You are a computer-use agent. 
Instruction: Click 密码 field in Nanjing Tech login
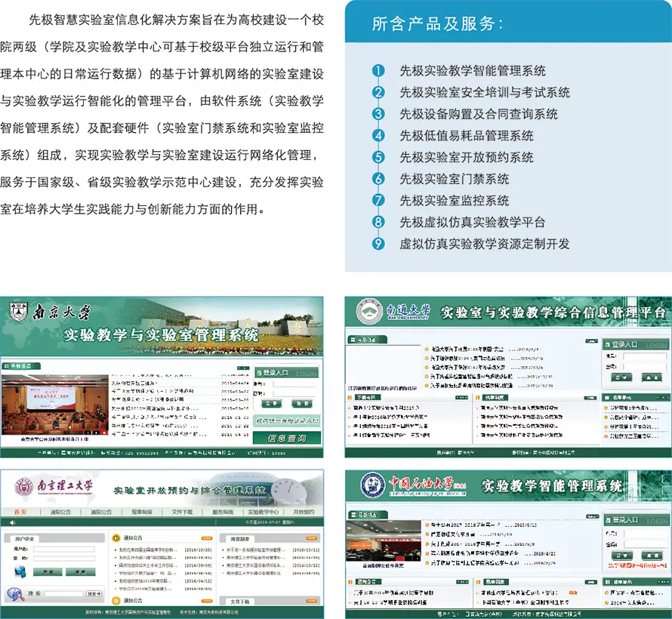click(x=64, y=559)
